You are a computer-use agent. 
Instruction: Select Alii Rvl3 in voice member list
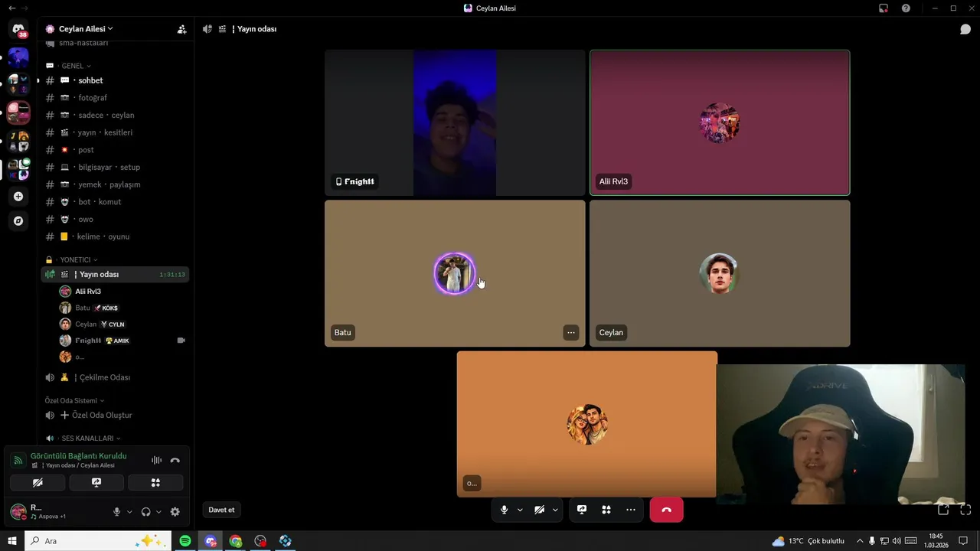pos(122,292)
